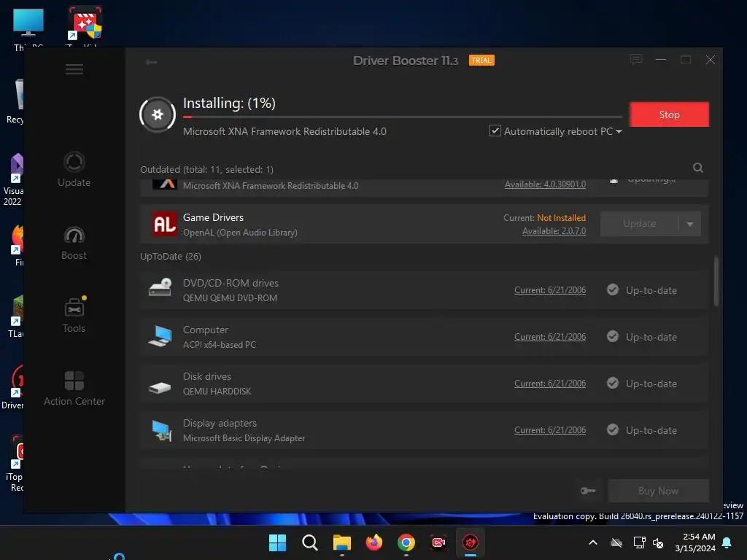Click the Disk drives device icon
This screenshot has width=747, height=560.
pyautogui.click(x=160, y=387)
